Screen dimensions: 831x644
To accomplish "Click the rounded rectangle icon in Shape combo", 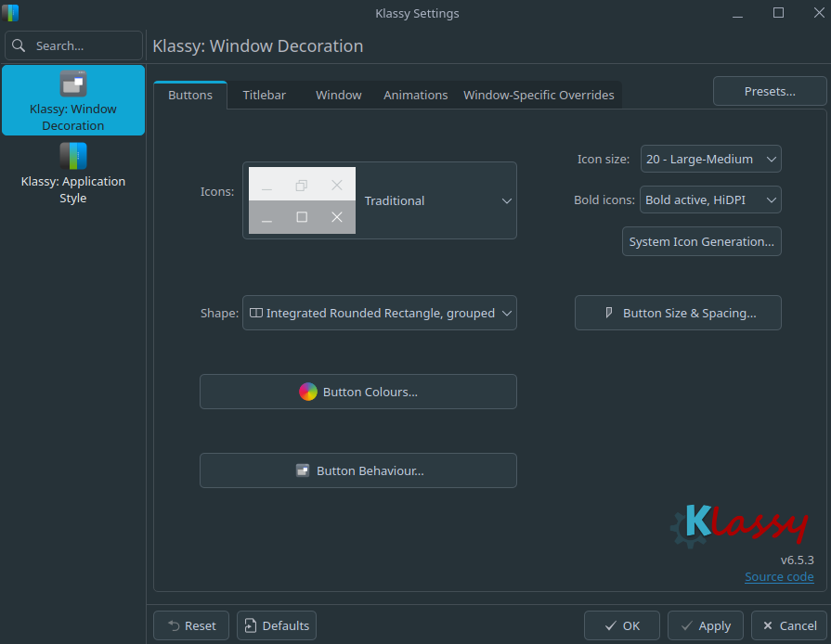I will [256, 313].
